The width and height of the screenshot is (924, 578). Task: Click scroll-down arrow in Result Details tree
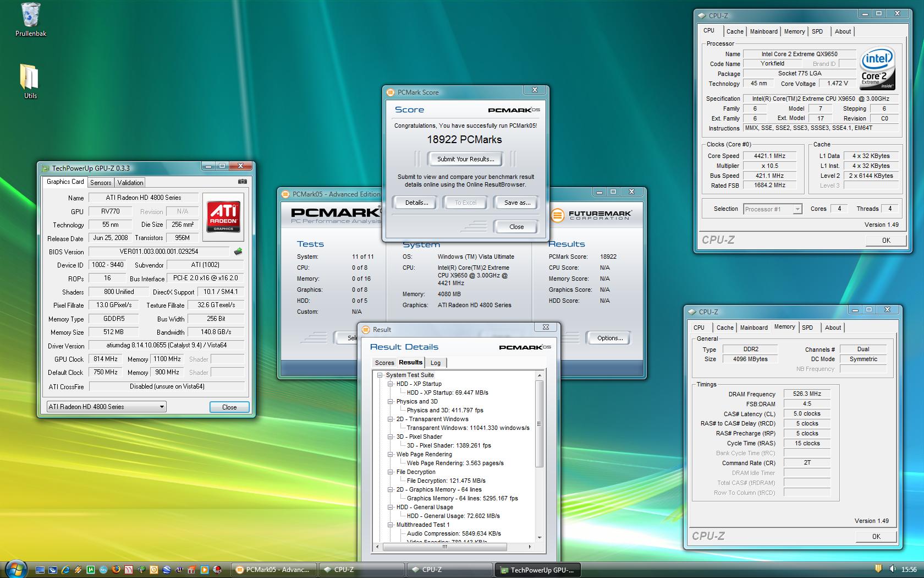point(540,538)
